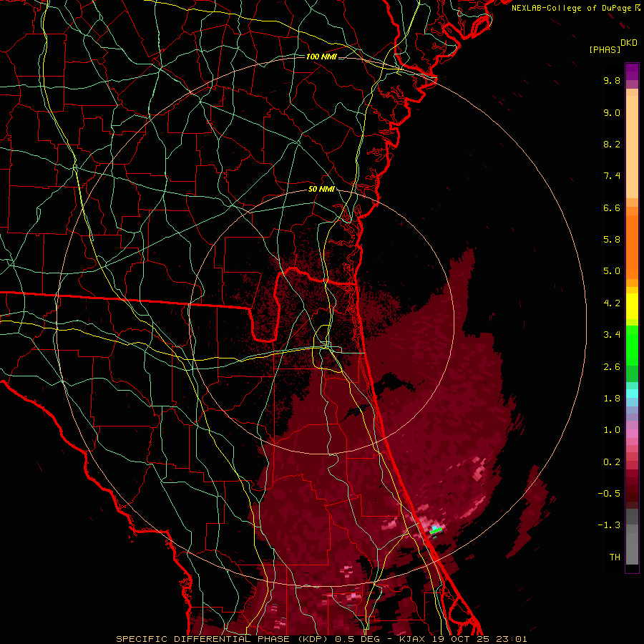Image resolution: width=644 pixels, height=644 pixels.
Task: Click the light peach segment of the color bar
Action: coord(632,147)
